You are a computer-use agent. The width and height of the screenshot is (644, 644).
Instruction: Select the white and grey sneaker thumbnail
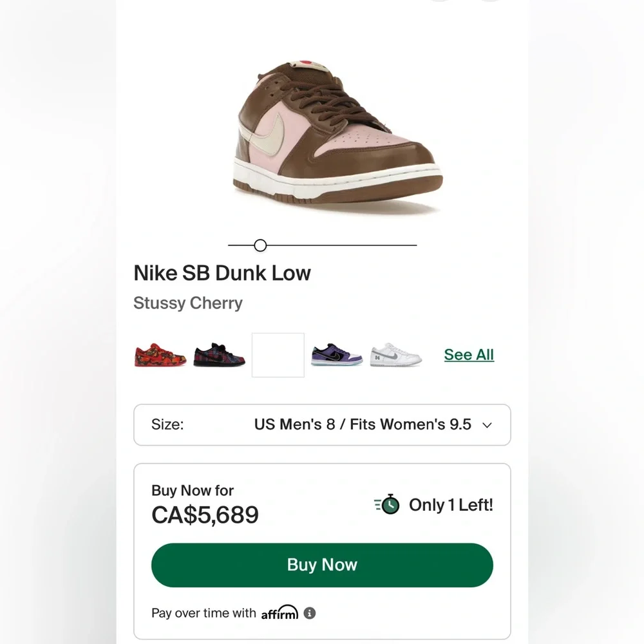point(395,355)
